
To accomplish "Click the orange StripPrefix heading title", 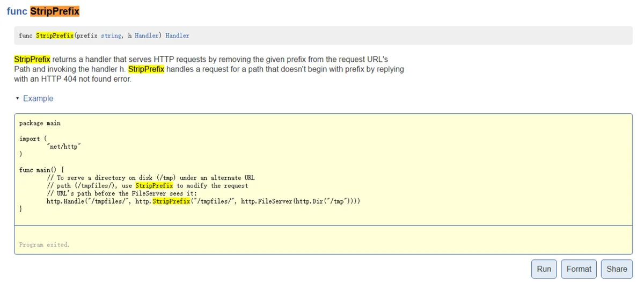I will 55,11.
